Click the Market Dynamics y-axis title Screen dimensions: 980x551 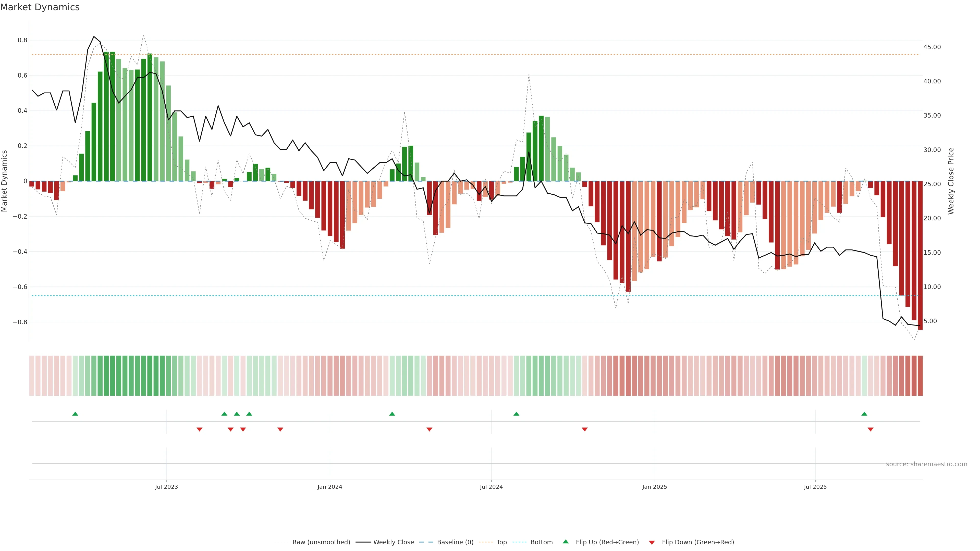5,181
